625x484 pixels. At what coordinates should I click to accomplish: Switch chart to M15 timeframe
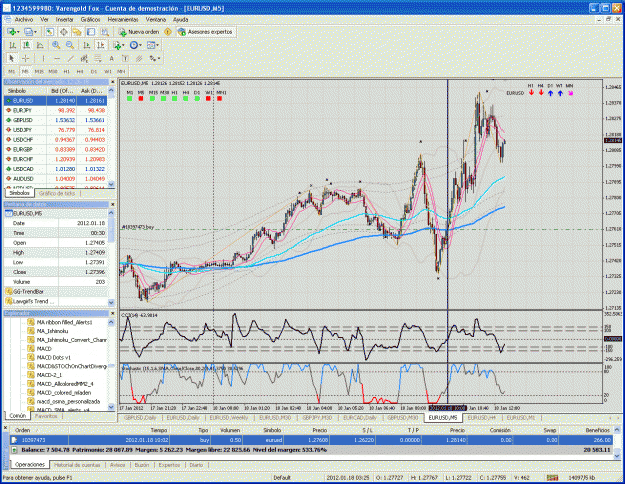tap(39, 71)
